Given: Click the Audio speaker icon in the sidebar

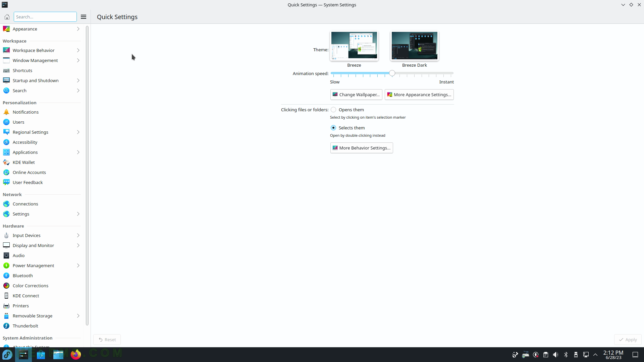Looking at the screenshot, I should (x=6, y=255).
